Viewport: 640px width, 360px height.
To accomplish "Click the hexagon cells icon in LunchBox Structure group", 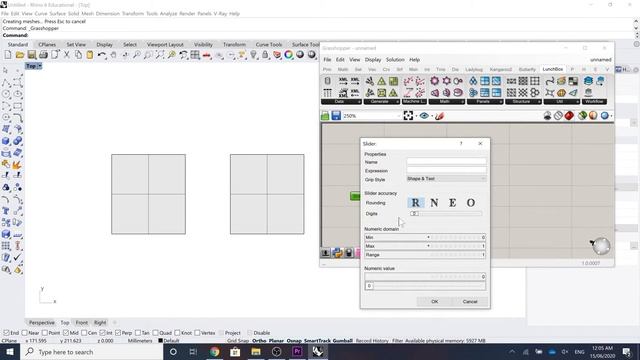I will point(535,93).
